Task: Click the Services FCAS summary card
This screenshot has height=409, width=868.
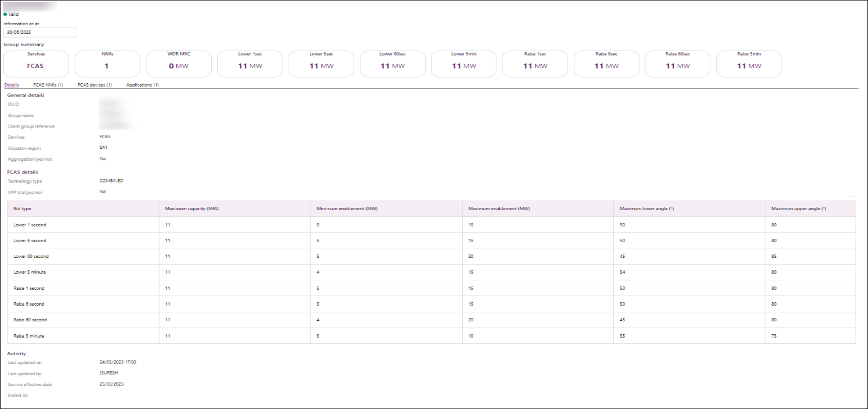Action: click(x=36, y=63)
